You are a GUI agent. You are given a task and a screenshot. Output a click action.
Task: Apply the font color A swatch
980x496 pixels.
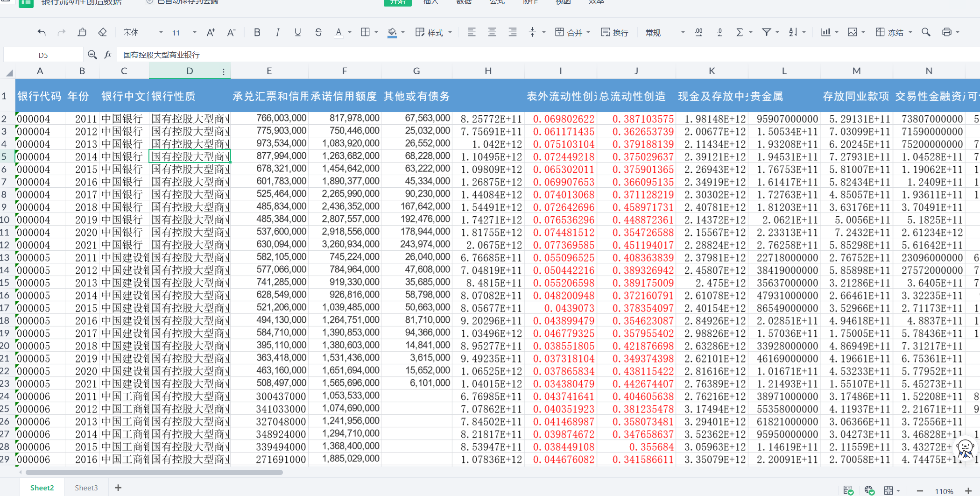point(338,32)
